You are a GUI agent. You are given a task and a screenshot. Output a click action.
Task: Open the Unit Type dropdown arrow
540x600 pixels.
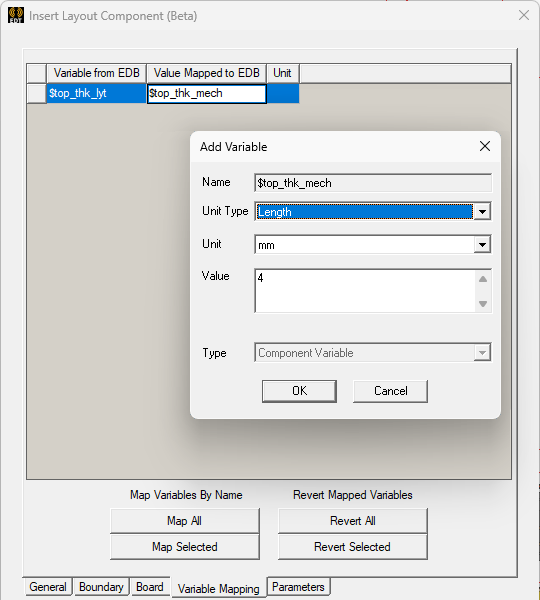(x=482, y=212)
